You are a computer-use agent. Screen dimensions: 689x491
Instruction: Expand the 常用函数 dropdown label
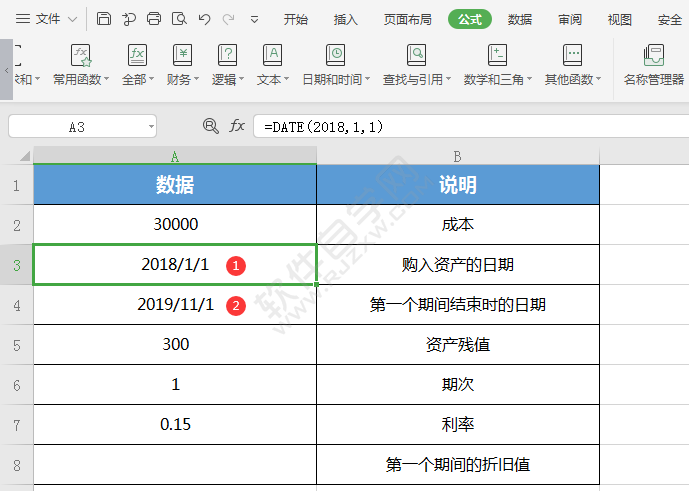click(x=81, y=80)
